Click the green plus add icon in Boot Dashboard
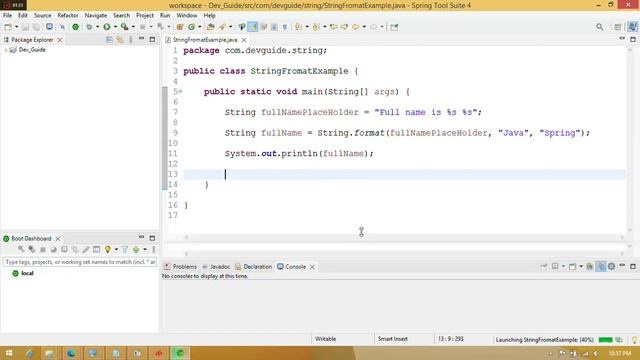Viewport: 640px width, 360px height. (136, 249)
